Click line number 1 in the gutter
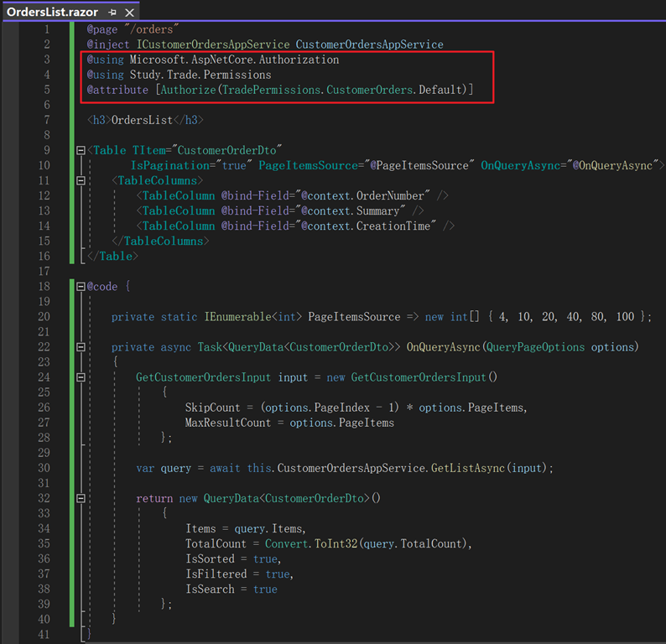666x644 pixels. pyautogui.click(x=47, y=29)
